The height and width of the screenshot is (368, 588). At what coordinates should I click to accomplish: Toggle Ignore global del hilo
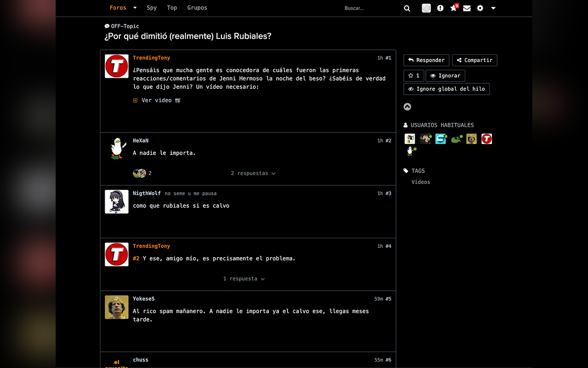pos(446,89)
